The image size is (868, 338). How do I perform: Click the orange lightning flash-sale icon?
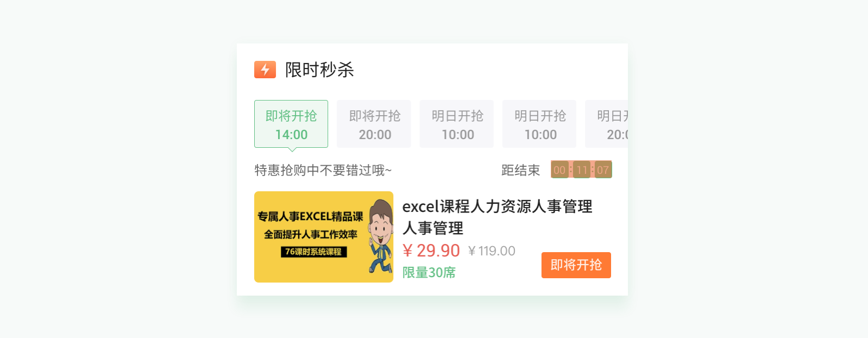point(265,70)
